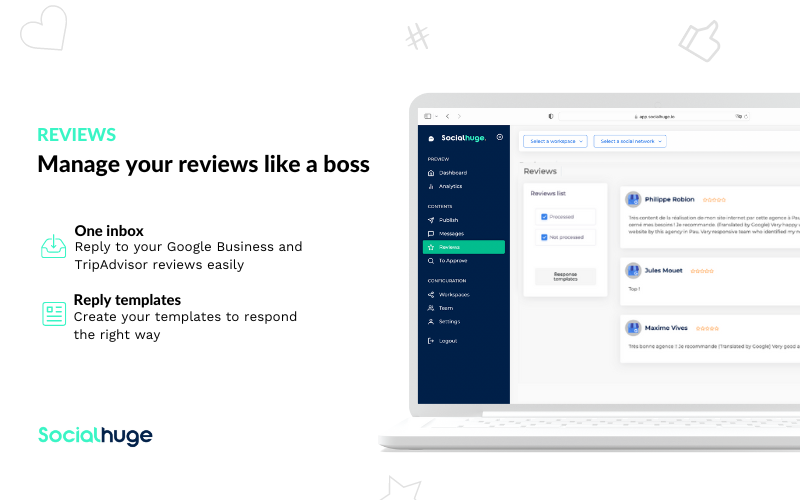This screenshot has width=800, height=500.
Task: Open Dashboard via its home icon
Action: 431,173
